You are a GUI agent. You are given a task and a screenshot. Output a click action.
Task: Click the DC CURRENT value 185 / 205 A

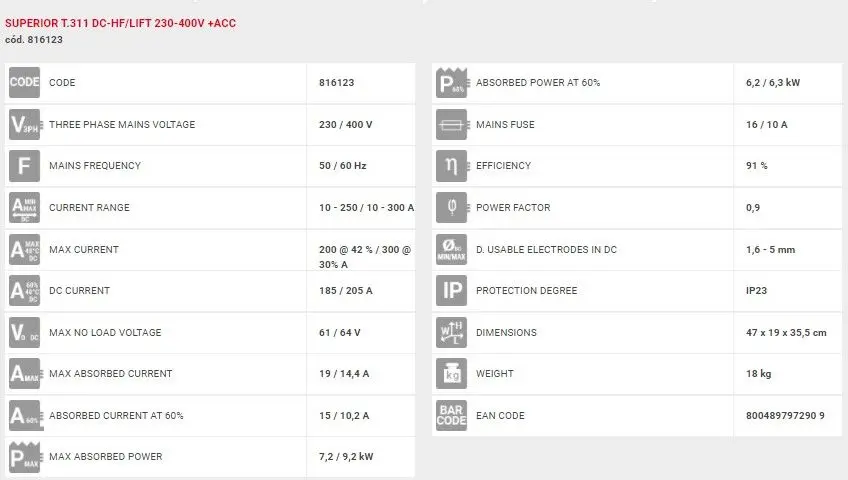[x=346, y=291]
